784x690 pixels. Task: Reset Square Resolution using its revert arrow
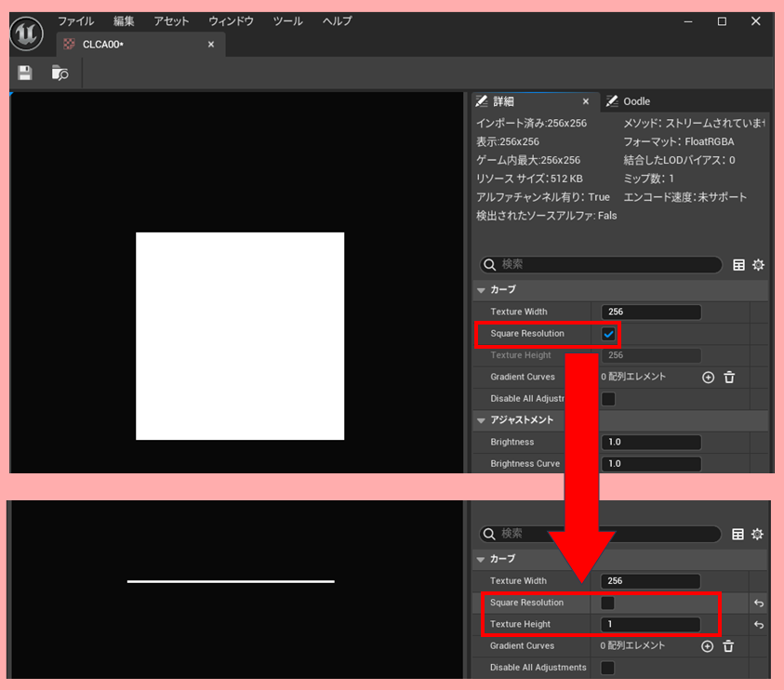[x=759, y=603]
